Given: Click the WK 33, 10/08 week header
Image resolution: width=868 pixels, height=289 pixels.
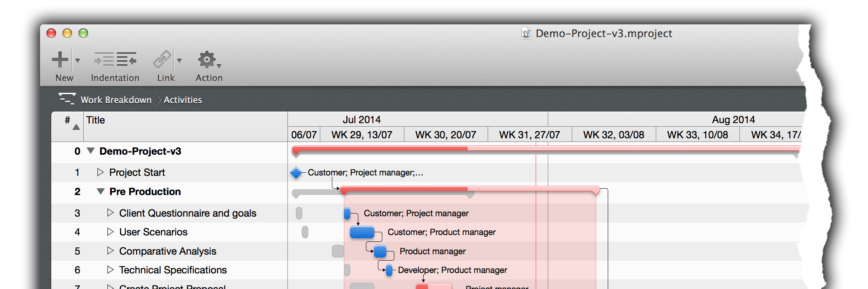Looking at the screenshot, I should pyautogui.click(x=697, y=135).
